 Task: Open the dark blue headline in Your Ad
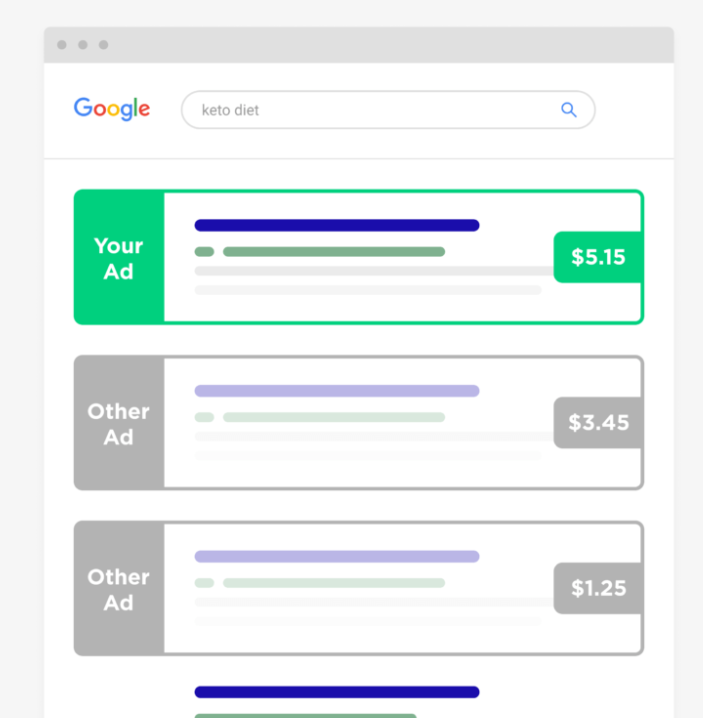pyautogui.click(x=337, y=225)
